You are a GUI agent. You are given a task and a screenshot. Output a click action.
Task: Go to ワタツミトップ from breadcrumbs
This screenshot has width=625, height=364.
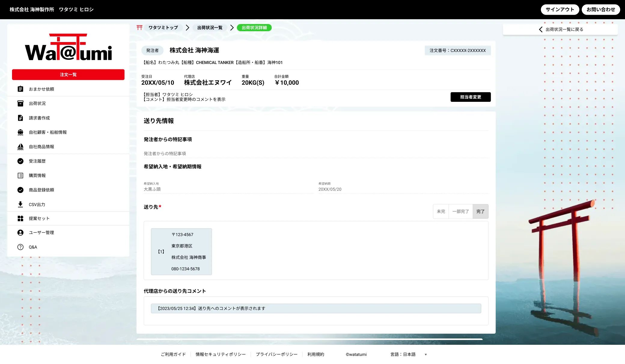(163, 27)
